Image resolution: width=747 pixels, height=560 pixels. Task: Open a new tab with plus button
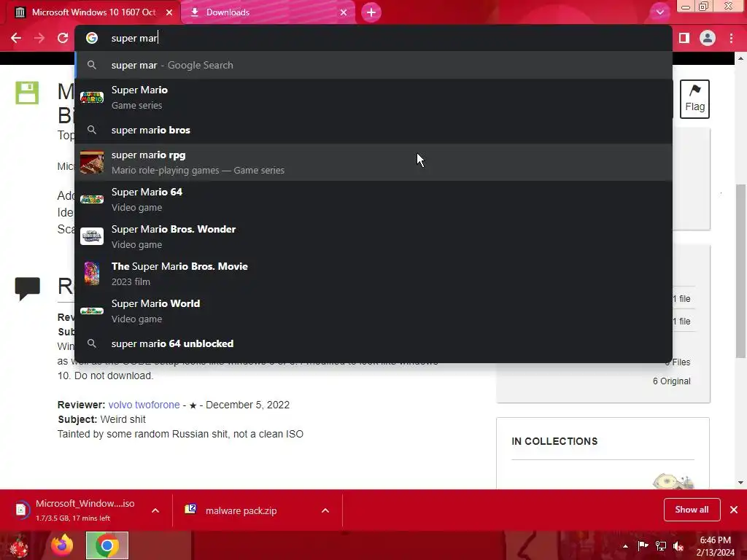pos(371,12)
